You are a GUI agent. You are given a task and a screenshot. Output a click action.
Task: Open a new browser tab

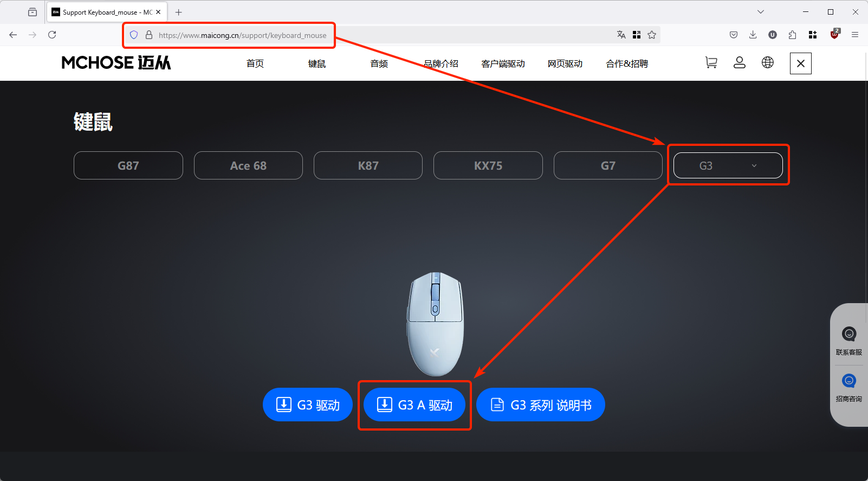point(179,12)
